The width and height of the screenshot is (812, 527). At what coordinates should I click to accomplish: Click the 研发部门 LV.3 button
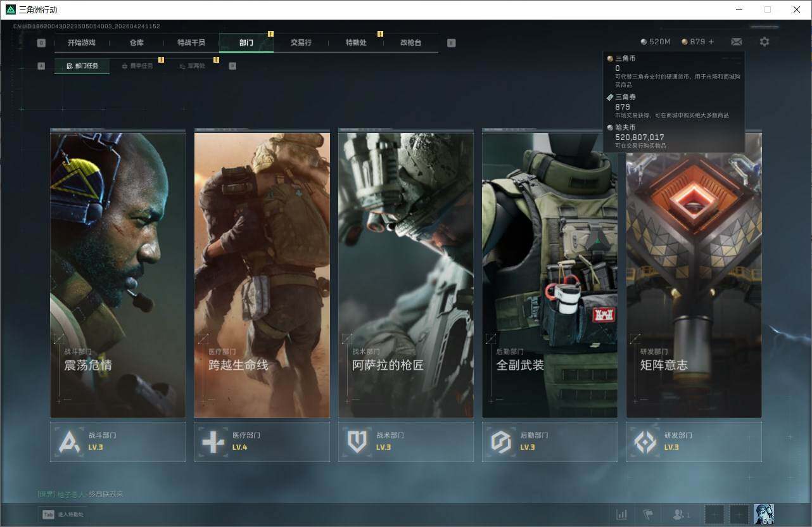pyautogui.click(x=694, y=441)
